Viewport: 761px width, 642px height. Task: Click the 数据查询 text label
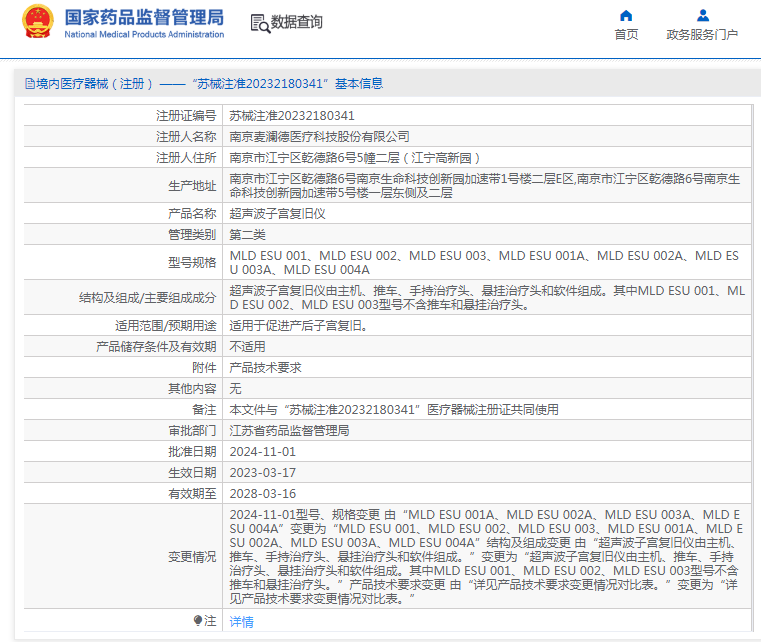click(x=297, y=22)
